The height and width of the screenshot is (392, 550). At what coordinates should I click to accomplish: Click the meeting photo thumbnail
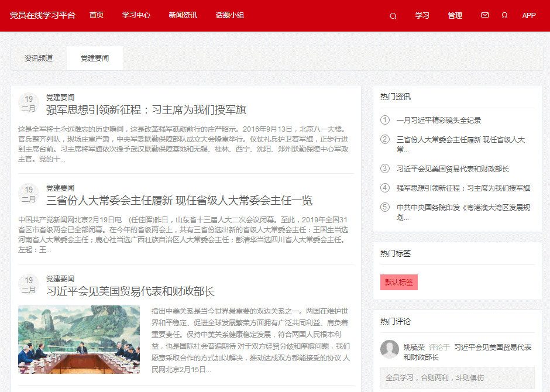tap(79, 339)
